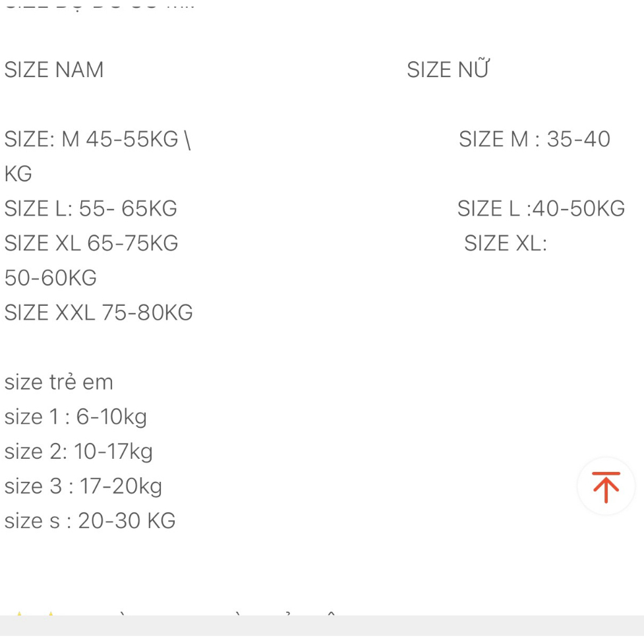Select the men's SIZE: M 45-55KG line
Screen dimensions: 644x644
[x=98, y=140]
